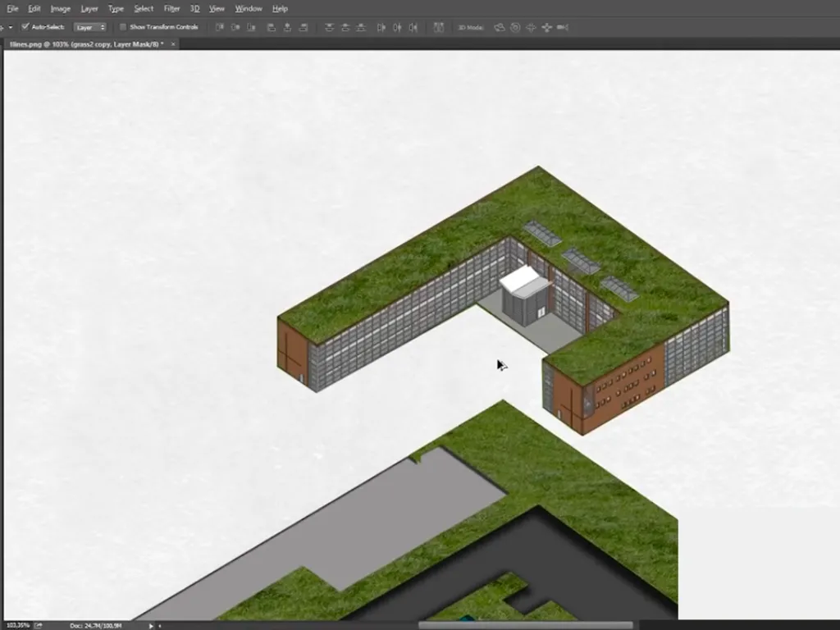Viewport: 840px width, 630px height.
Task: Click the Distribute Horizontal Centers icon
Action: coord(397,27)
